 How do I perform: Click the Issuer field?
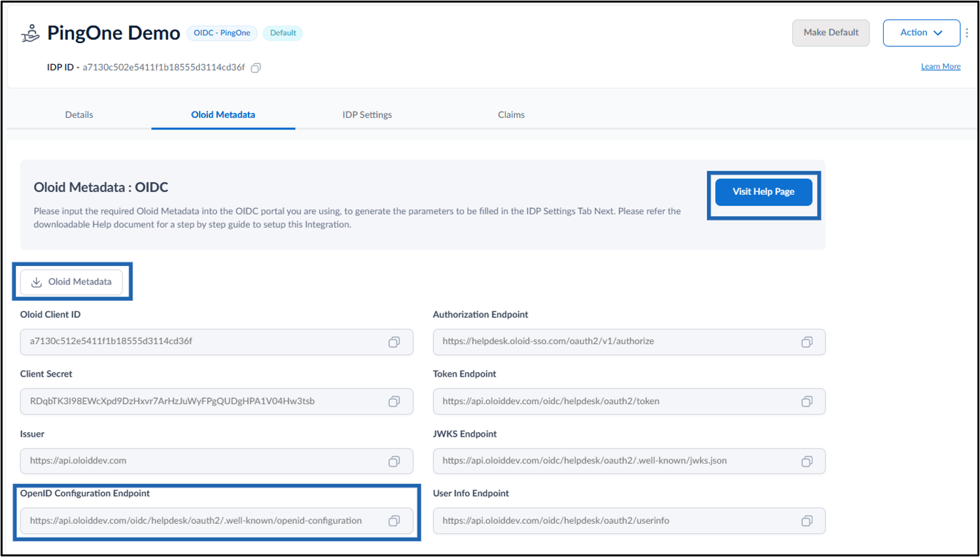(217, 462)
